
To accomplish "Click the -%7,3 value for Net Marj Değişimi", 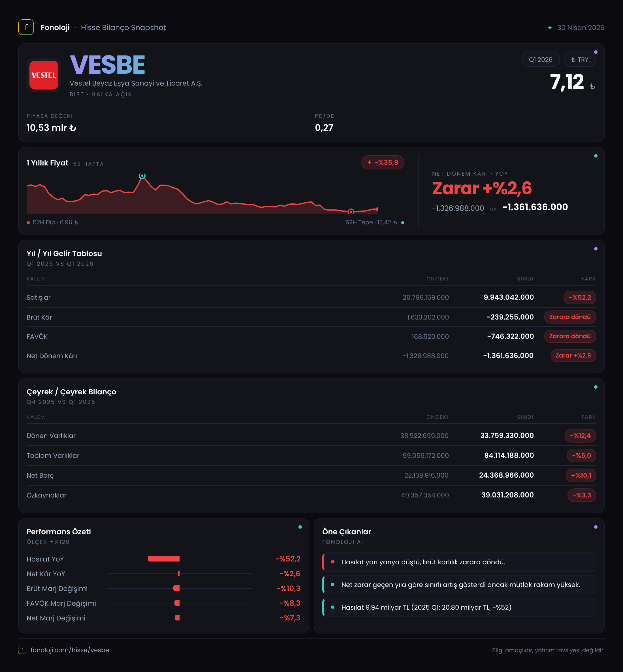I will (x=290, y=618).
